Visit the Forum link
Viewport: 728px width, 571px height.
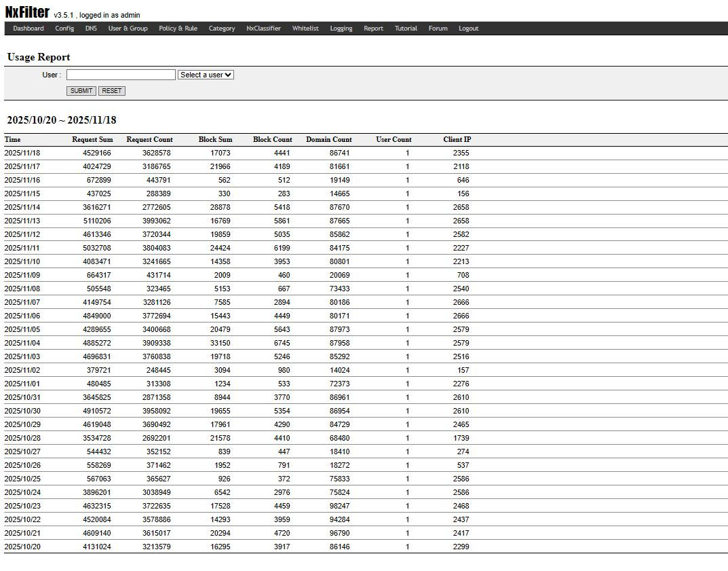438,29
